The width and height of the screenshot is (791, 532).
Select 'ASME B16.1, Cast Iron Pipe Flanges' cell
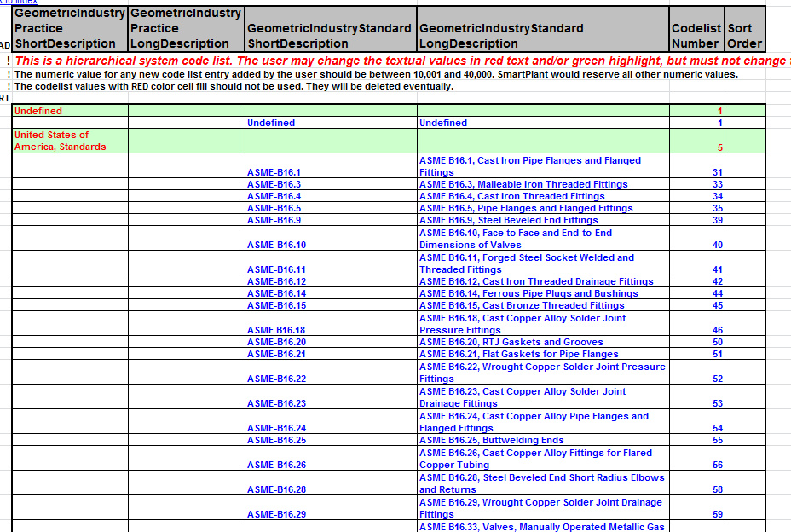[x=543, y=165]
